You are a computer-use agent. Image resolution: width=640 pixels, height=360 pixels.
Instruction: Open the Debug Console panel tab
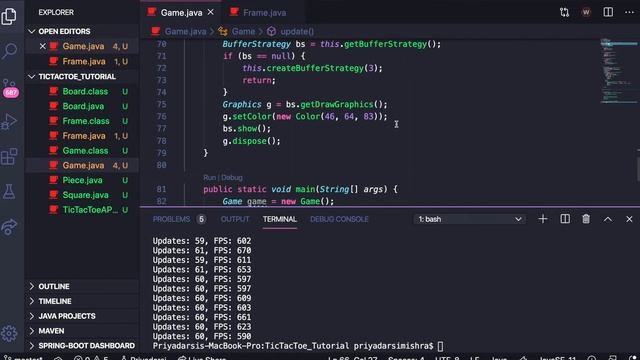[x=339, y=219]
